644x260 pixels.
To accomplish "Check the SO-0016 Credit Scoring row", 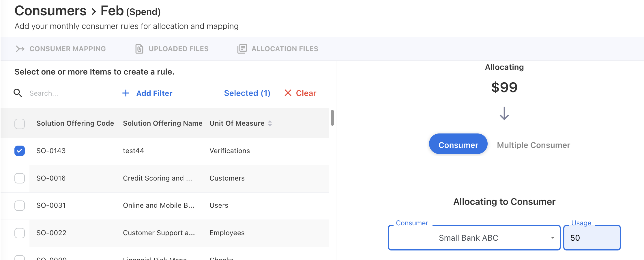I will (20, 178).
